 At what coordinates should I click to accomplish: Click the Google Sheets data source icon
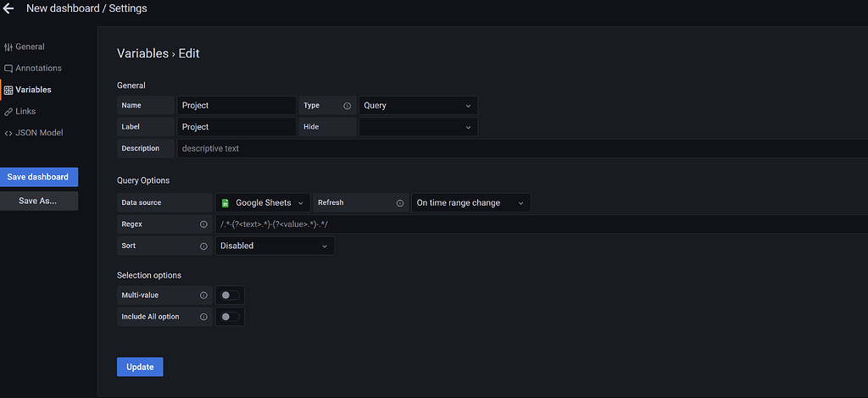[226, 203]
